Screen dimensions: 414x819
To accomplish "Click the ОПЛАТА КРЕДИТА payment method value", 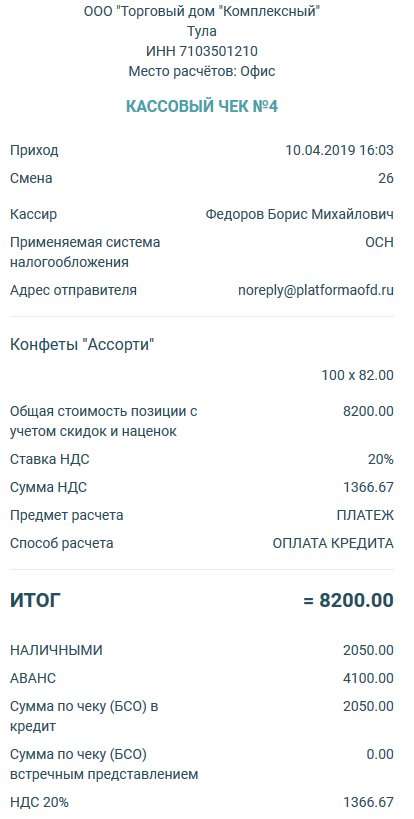I will pos(333,544).
